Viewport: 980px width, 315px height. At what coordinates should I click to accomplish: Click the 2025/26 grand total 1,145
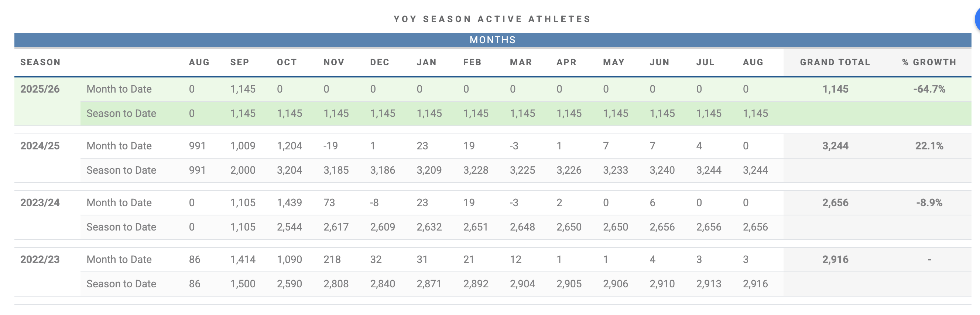tap(835, 89)
